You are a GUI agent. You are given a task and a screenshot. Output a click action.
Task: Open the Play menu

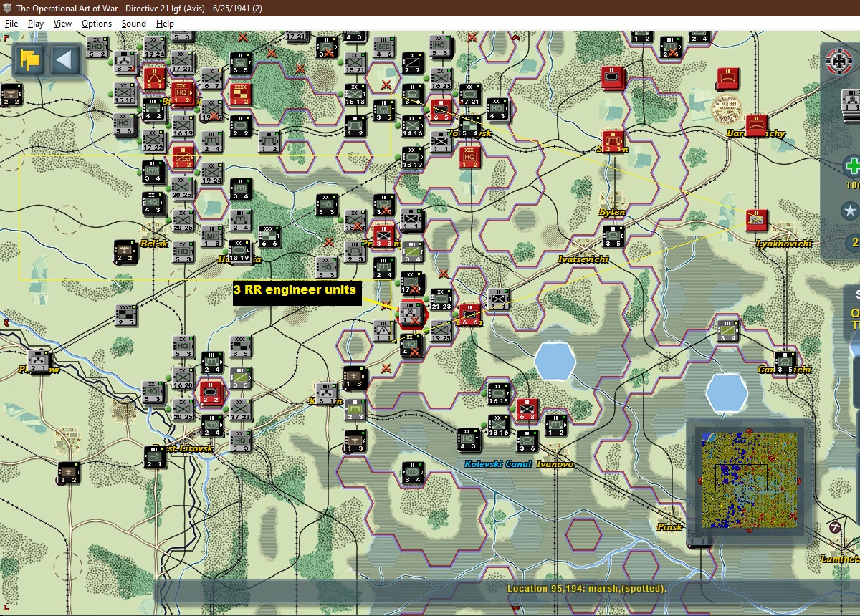[36, 24]
